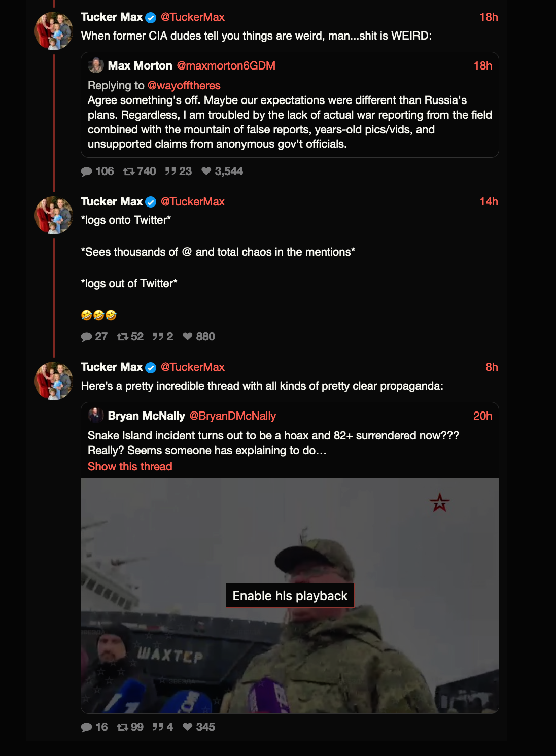Viewport: 556px width, 756px height.
Task: Enable hls playback on the video
Action: pyautogui.click(x=290, y=596)
